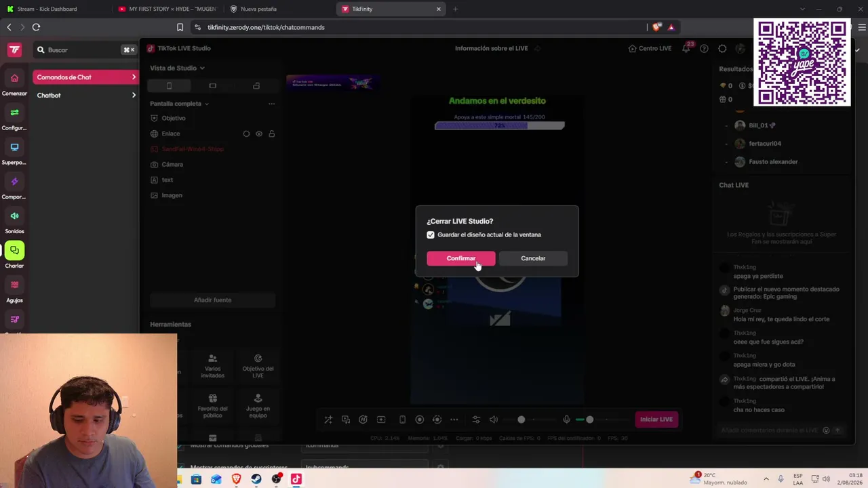Open the scene three-dot options menu

pyautogui.click(x=271, y=104)
